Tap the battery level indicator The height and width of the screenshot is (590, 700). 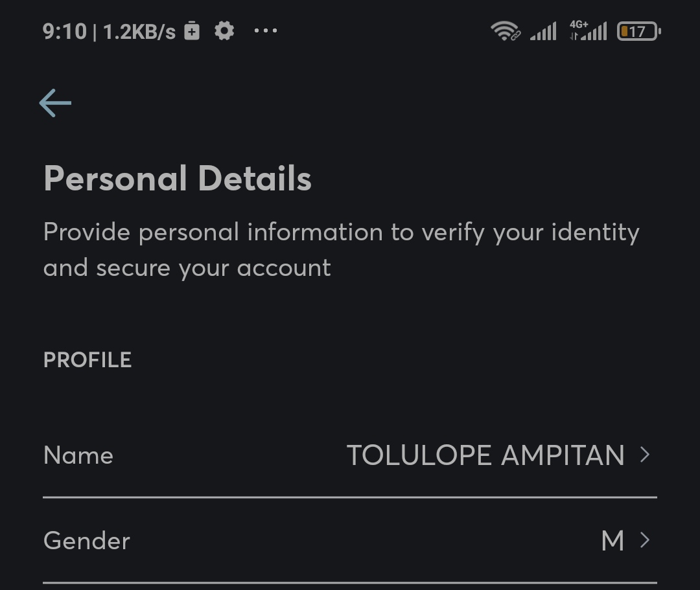(x=638, y=31)
